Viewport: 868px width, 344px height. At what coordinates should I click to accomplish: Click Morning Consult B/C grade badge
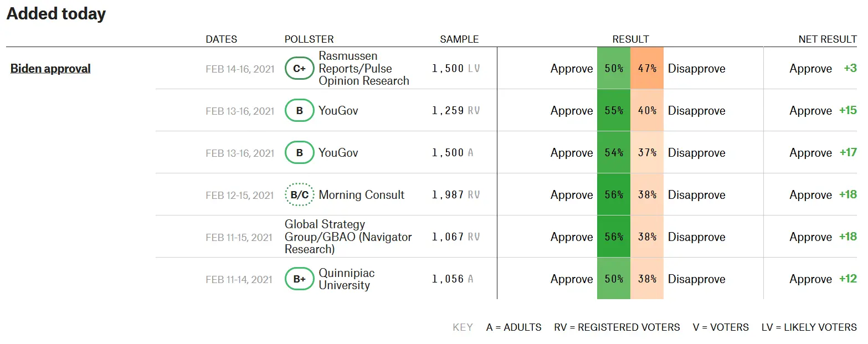(x=299, y=195)
